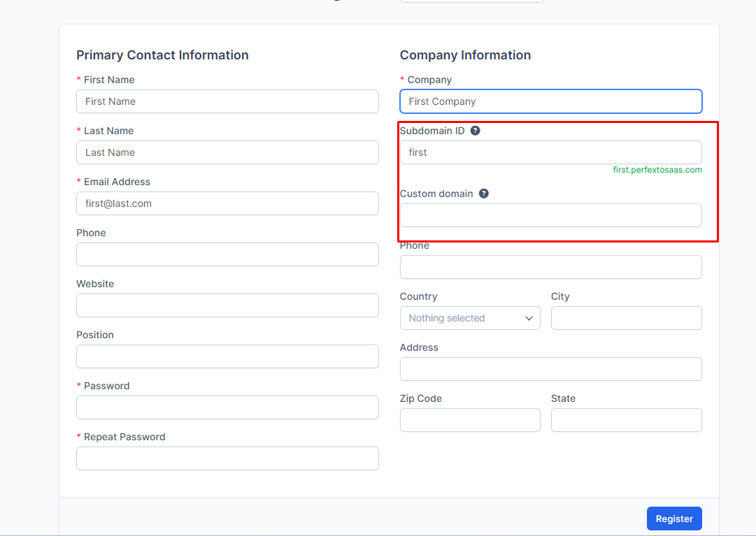Focus the Custom domain input field

coord(551,215)
